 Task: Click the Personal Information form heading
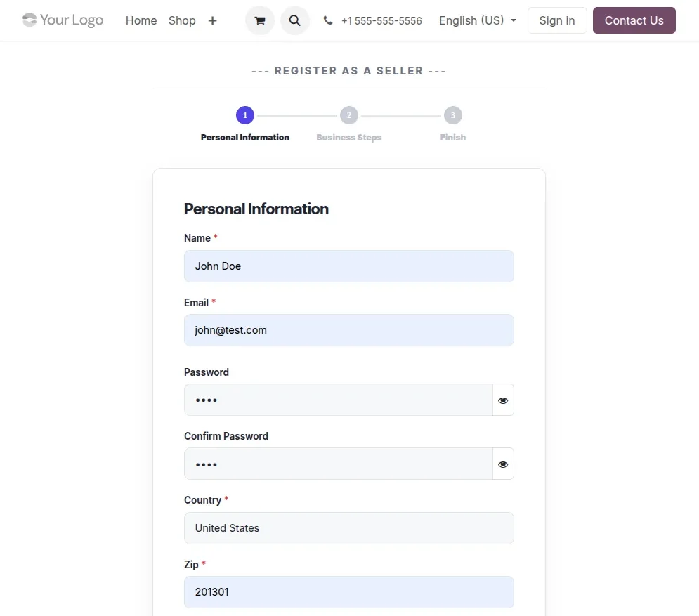click(x=256, y=209)
